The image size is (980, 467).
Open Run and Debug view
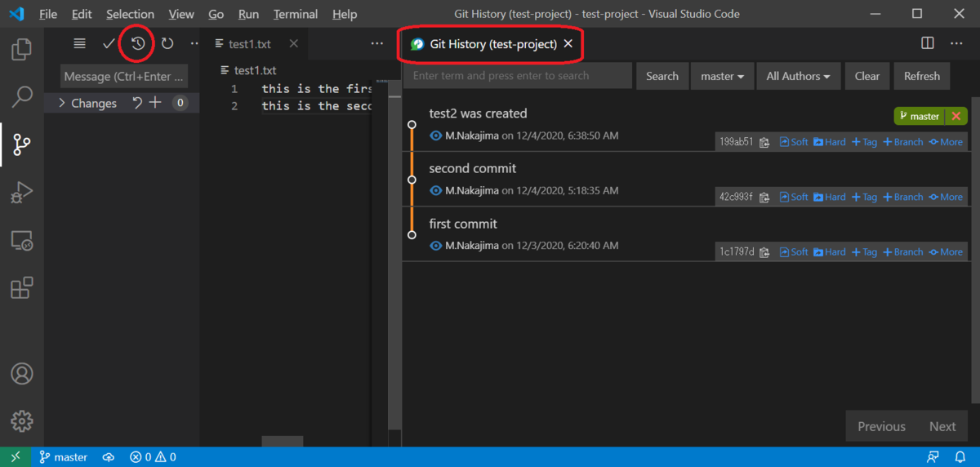click(22, 193)
